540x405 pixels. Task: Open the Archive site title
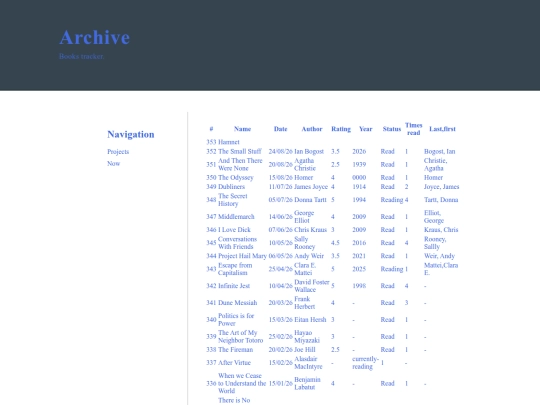[95, 38]
